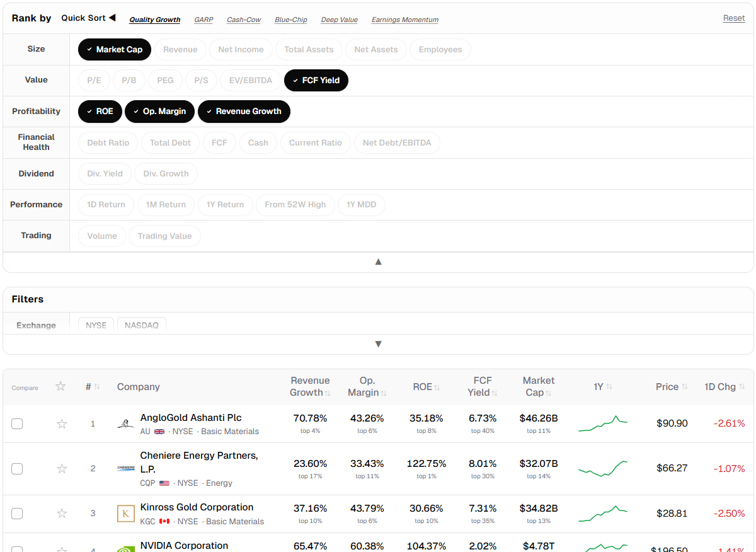The height and width of the screenshot is (552, 756).
Task: Select the Cash-Cow preset
Action: (x=244, y=20)
